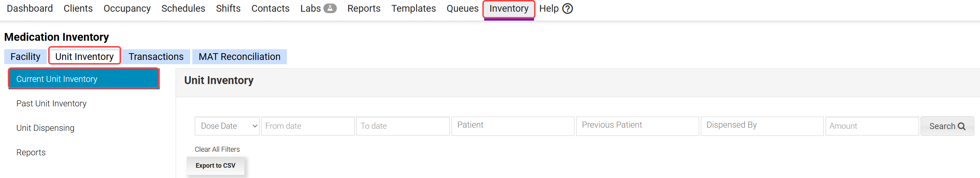Viewport: 980px width, 178px height.
Task: Expand the Dose Date dropdown
Action: click(227, 126)
